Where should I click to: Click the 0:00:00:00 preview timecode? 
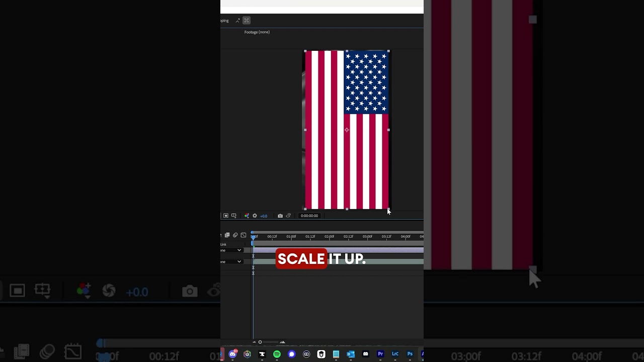309,216
